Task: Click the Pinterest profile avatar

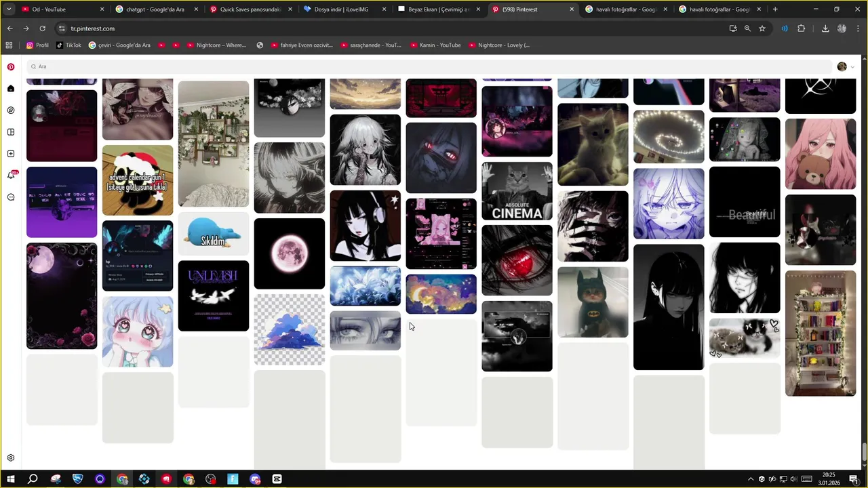Action: coord(842,66)
